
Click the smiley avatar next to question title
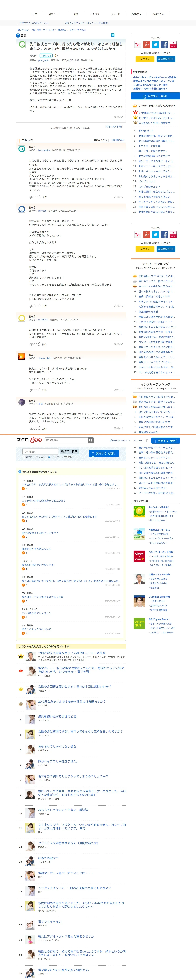pos(22,45)
